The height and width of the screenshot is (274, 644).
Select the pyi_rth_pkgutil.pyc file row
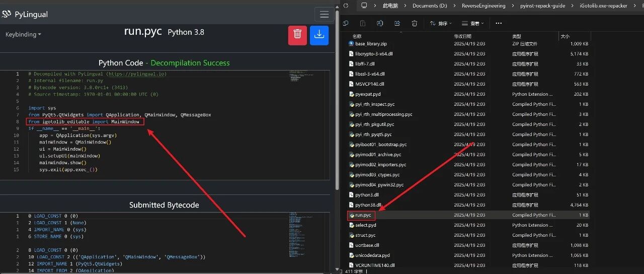[469, 124]
